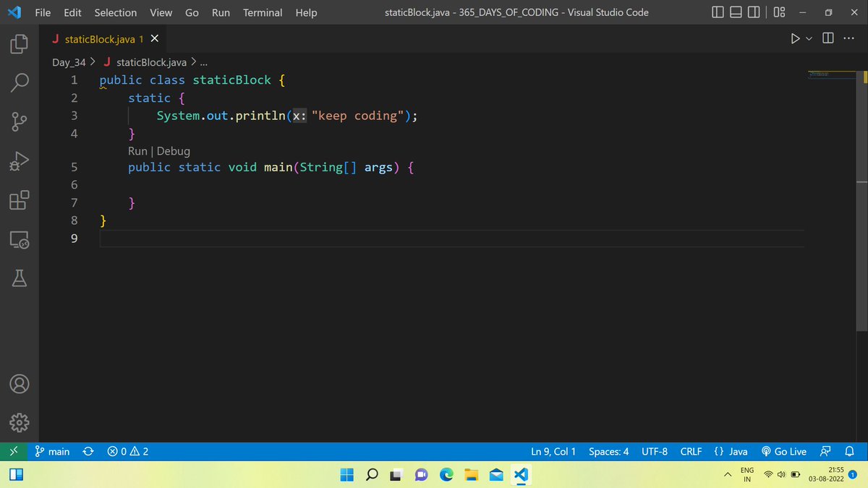Open the Manage gear icon
The width and height of the screenshot is (868, 488).
tap(20, 423)
